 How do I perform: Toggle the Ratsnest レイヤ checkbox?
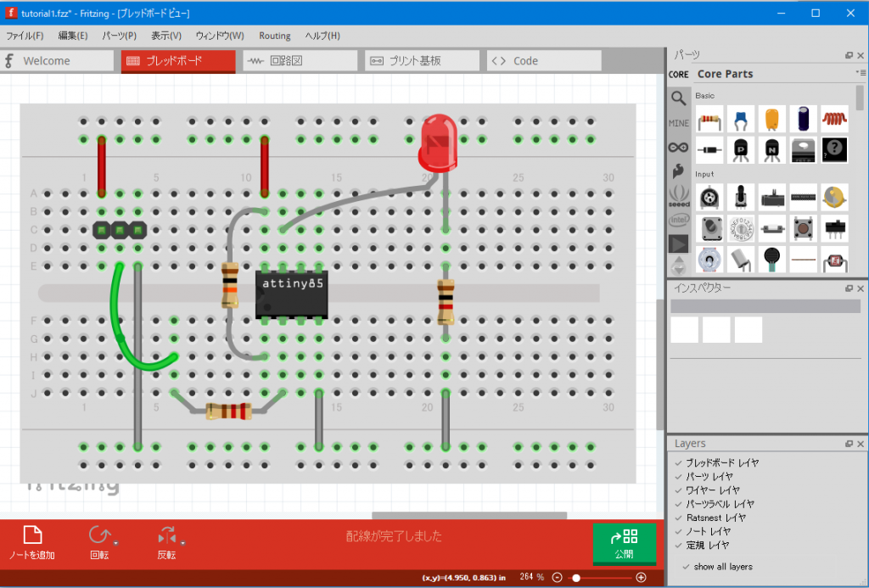click(678, 518)
